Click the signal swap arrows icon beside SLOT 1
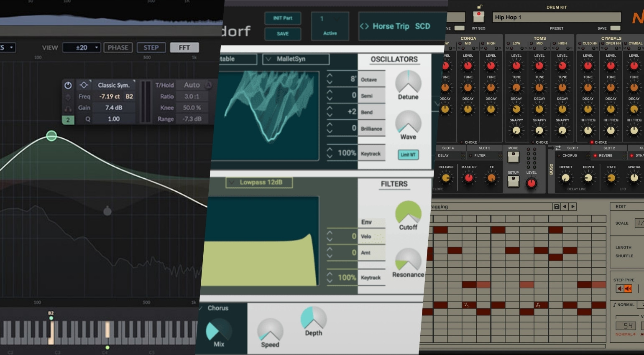Screen dimensions: 644x355 pos(557,148)
